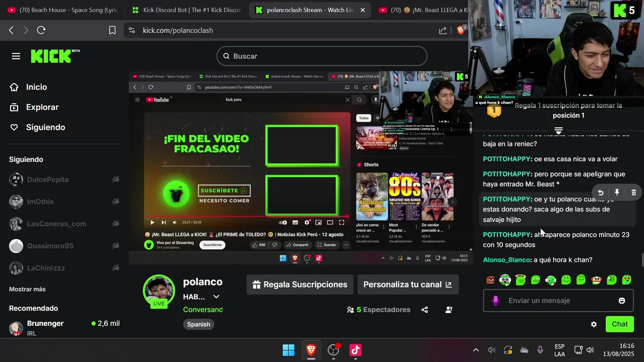Show hidden system tray icons chevron
The image size is (644, 362).
pyautogui.click(x=475, y=350)
